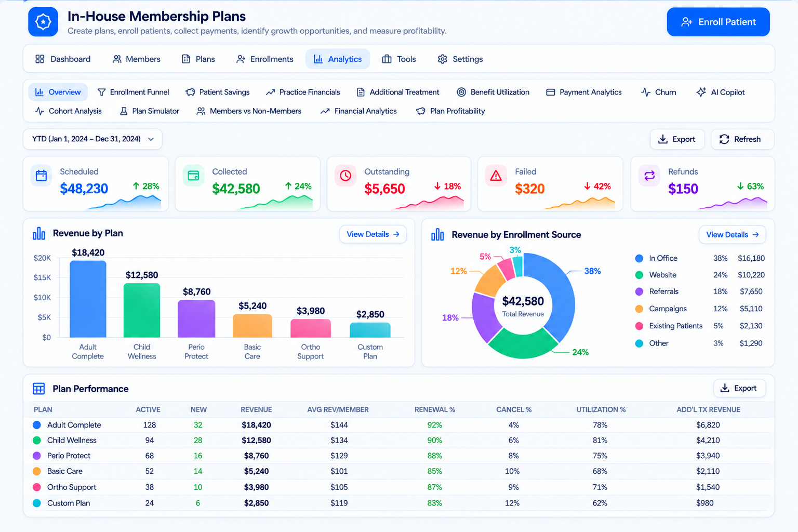This screenshot has height=532, width=798.
Task: Click the membership star logo icon
Action: tap(43, 22)
